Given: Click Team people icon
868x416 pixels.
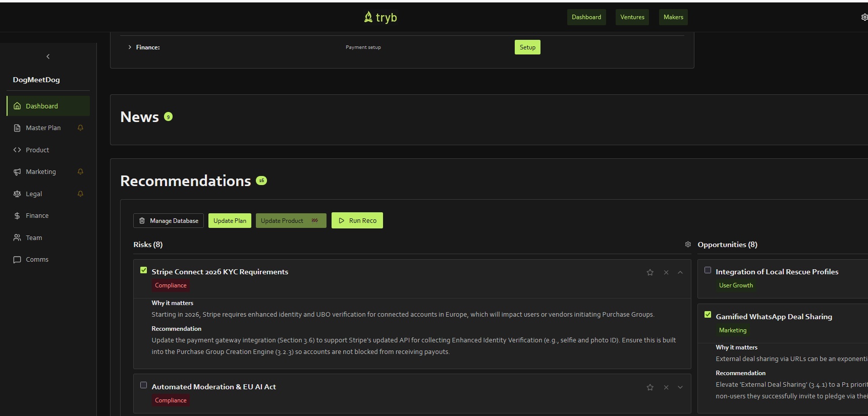Looking at the screenshot, I should [17, 237].
